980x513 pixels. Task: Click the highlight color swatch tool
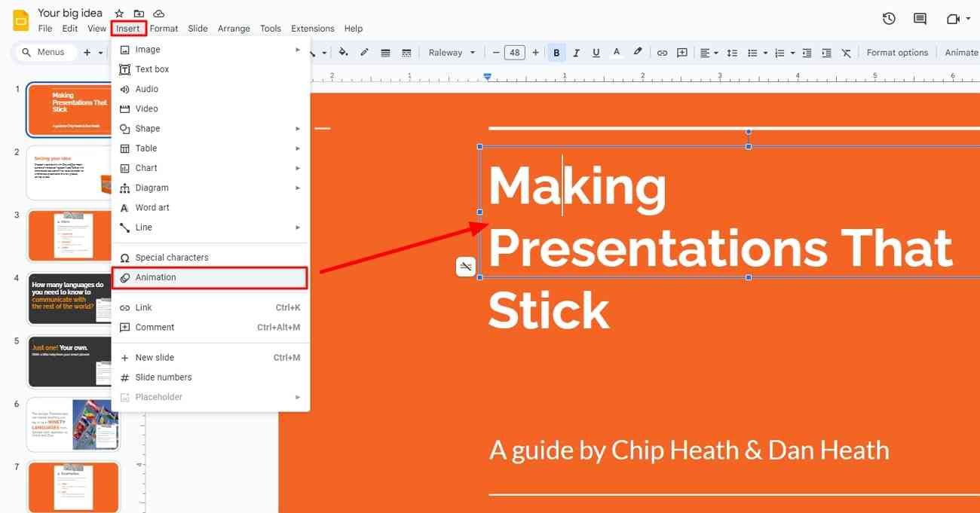coord(638,53)
